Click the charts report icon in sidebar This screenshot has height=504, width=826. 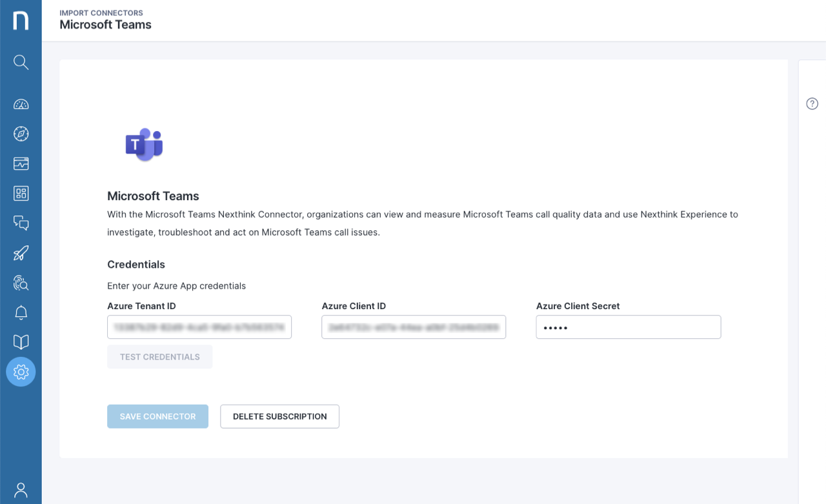(21, 164)
